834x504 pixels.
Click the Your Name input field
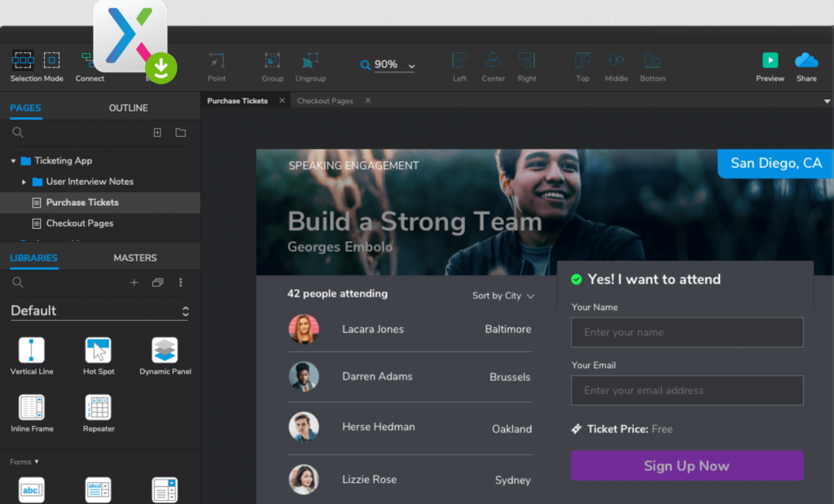click(x=687, y=332)
